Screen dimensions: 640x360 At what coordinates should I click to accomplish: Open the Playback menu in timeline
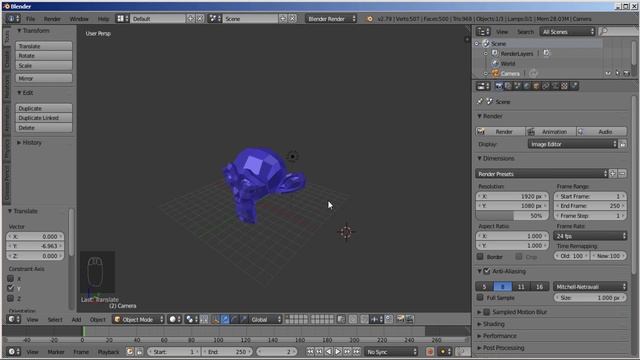click(x=109, y=351)
